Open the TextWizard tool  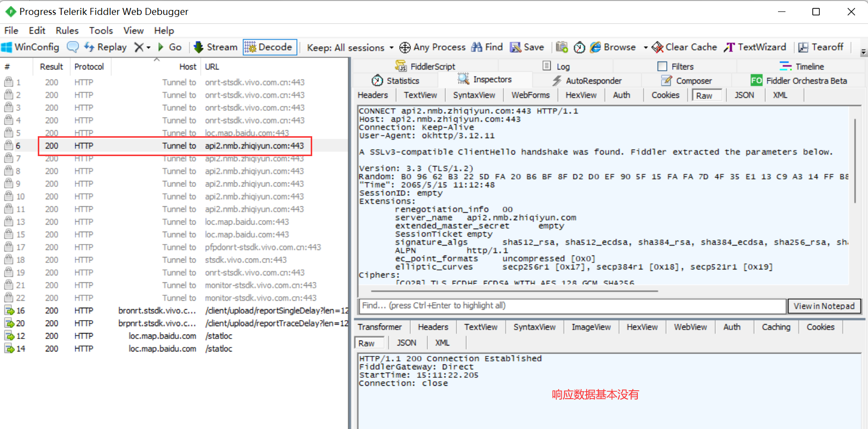coord(755,47)
